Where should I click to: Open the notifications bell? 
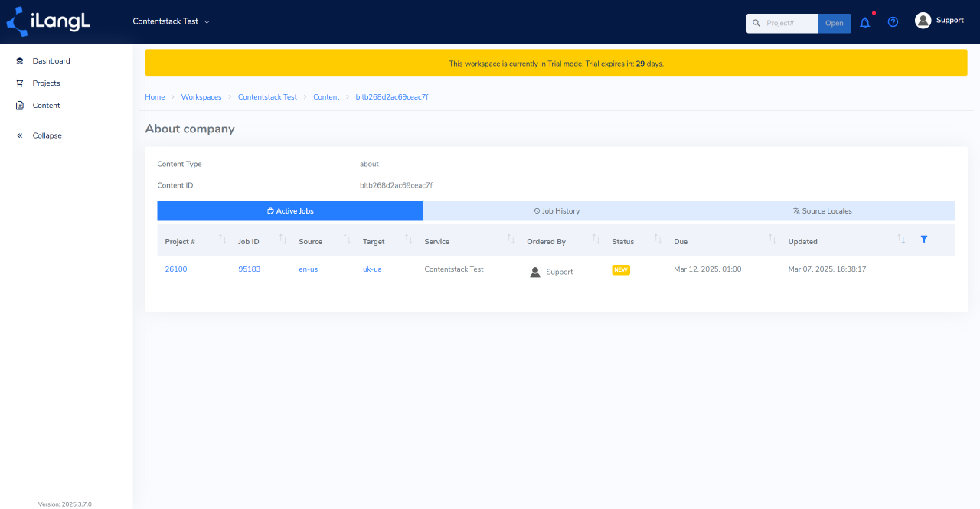865,23
